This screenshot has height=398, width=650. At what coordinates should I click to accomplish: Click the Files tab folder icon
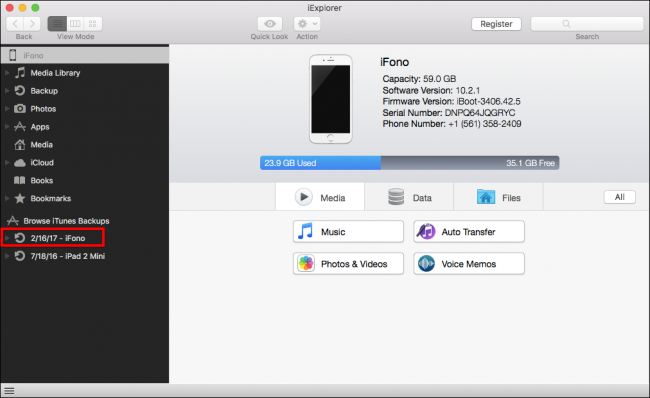click(486, 197)
